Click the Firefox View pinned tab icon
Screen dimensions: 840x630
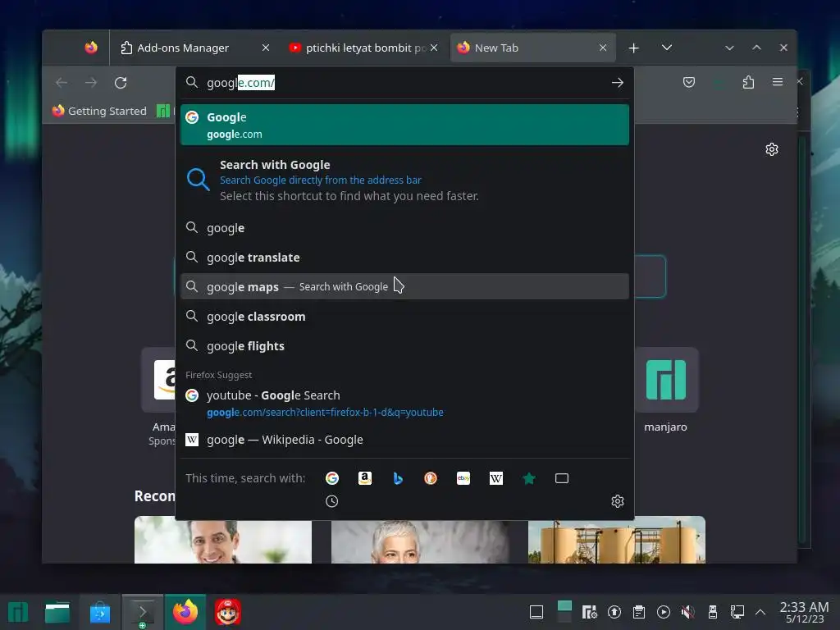(x=91, y=48)
